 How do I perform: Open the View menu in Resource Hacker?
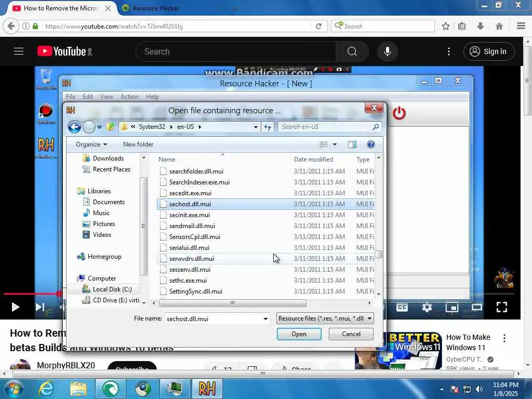(107, 97)
